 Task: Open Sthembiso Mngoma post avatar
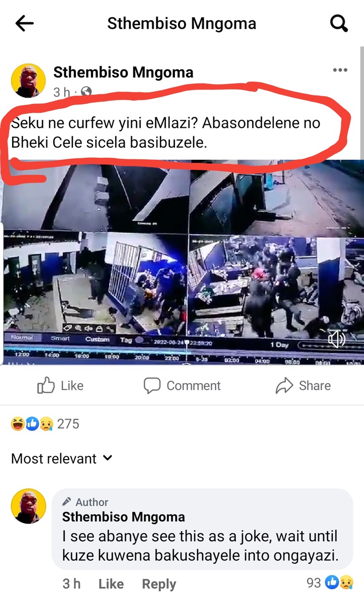28,81
